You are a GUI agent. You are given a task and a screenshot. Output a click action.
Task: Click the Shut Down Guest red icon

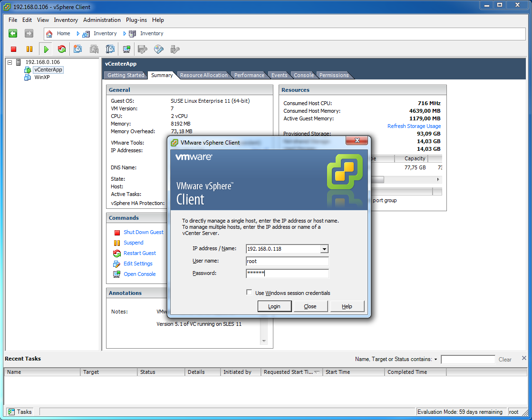[x=117, y=233]
